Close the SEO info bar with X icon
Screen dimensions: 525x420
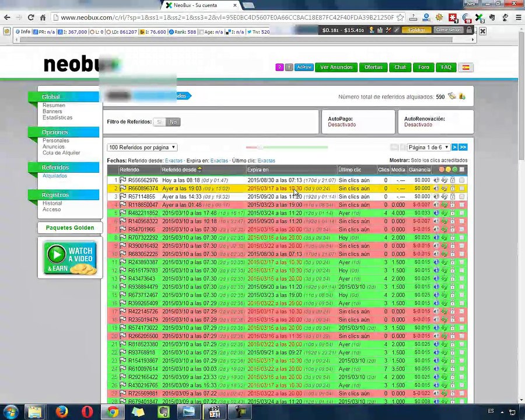[482, 31]
